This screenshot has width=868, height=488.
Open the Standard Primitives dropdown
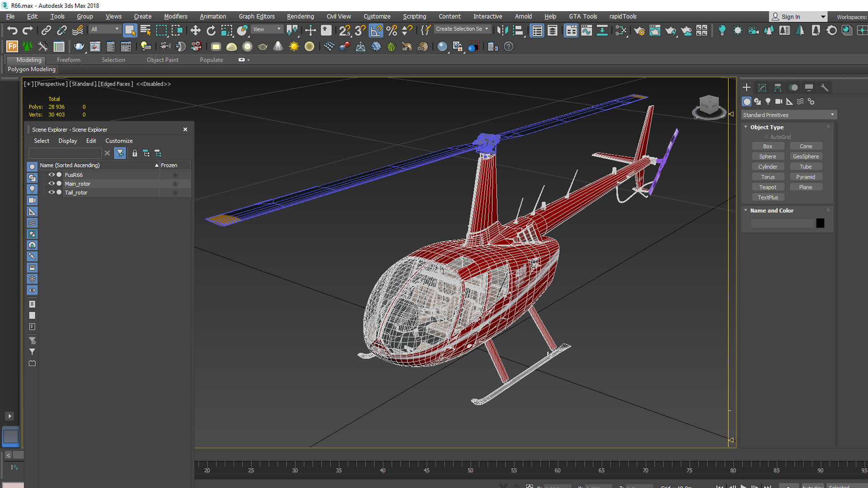[789, 115]
